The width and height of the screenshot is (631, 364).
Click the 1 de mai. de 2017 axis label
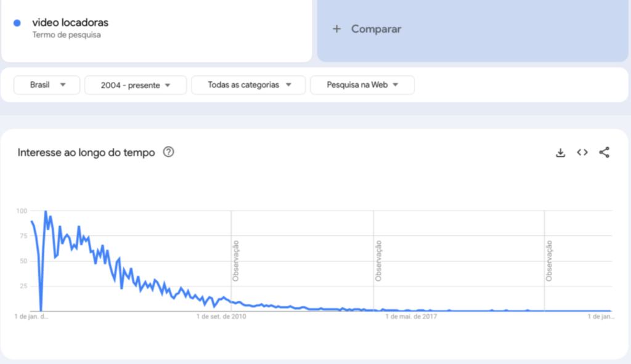[411, 316]
